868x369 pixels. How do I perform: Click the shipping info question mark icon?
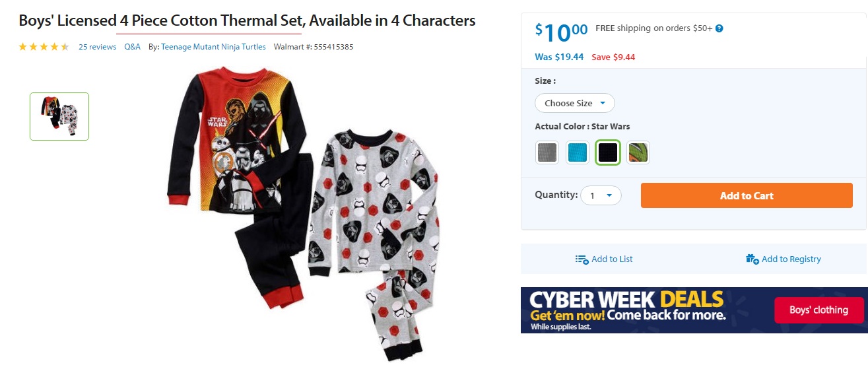coord(719,28)
